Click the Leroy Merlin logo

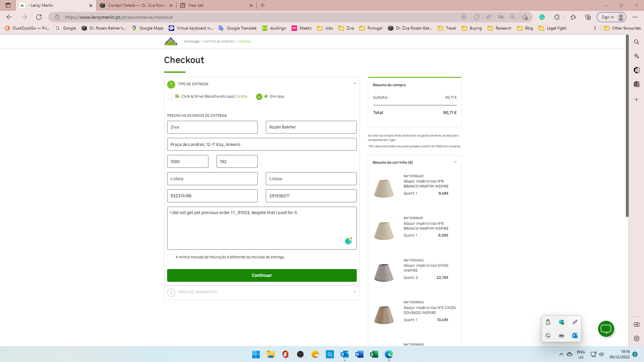tap(170, 41)
